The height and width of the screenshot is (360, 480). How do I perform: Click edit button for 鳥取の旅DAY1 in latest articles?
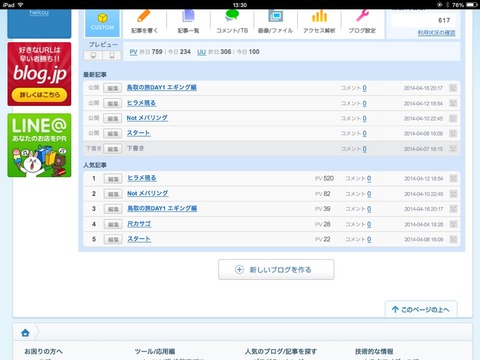[112, 88]
